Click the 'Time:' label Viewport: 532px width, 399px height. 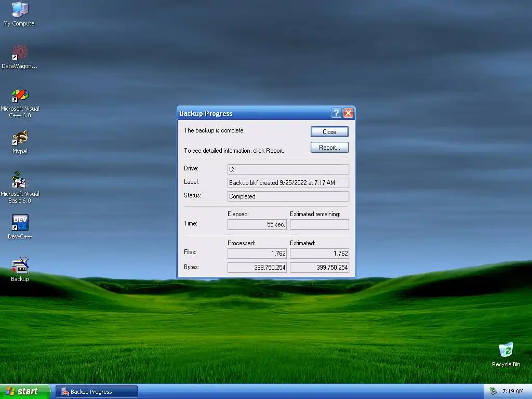pos(191,223)
